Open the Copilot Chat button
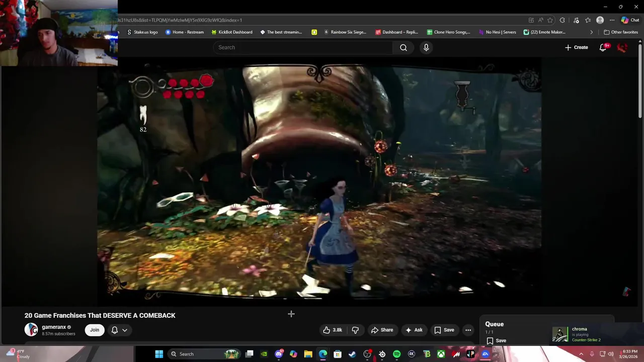The image size is (644, 362). (x=630, y=20)
